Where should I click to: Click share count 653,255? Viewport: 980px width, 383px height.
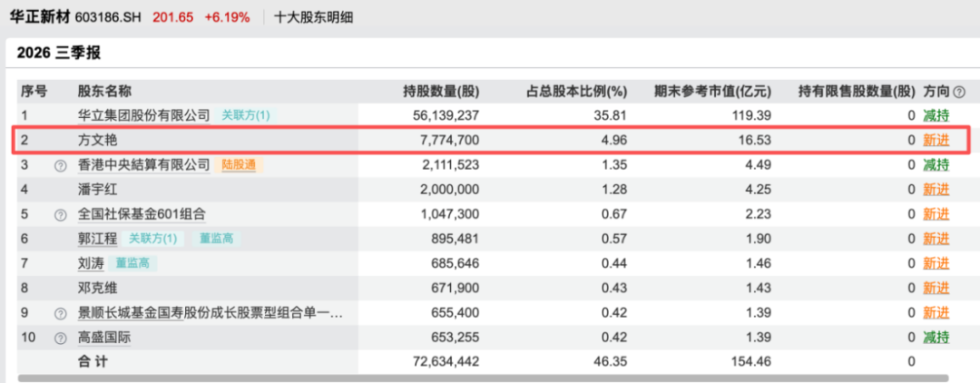coord(454,338)
